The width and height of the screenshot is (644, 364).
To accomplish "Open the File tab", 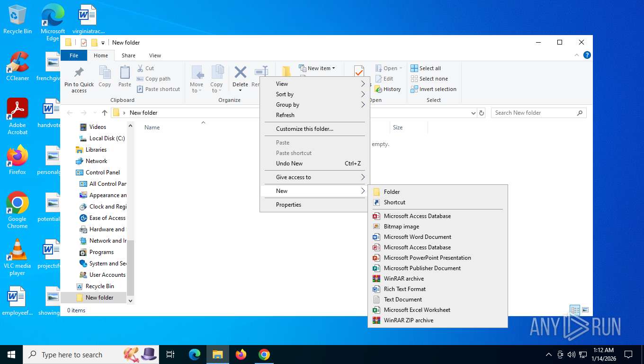I will click(74, 55).
